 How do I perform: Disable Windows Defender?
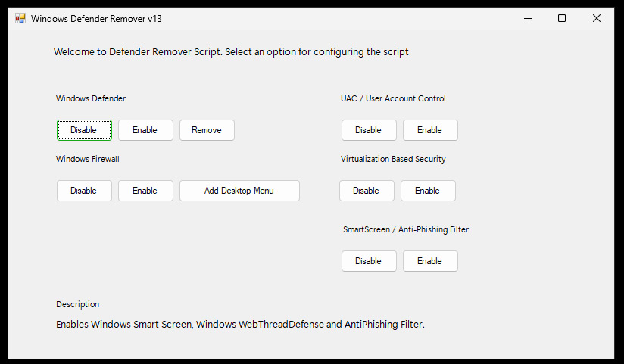click(84, 130)
